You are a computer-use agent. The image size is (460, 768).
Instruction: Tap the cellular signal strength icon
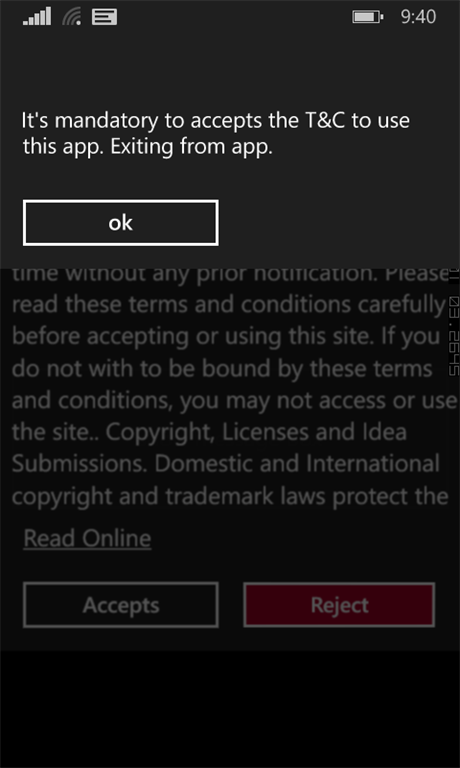click(x=37, y=17)
